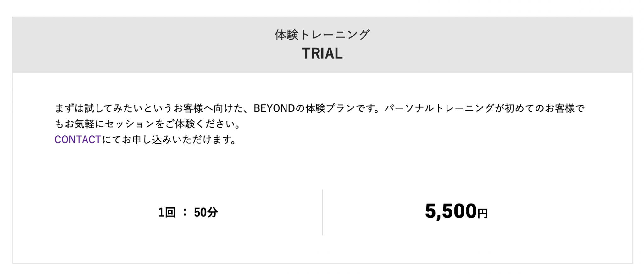Click empty gray header area left of title
Viewport: 644px width, 276px height.
point(142,45)
